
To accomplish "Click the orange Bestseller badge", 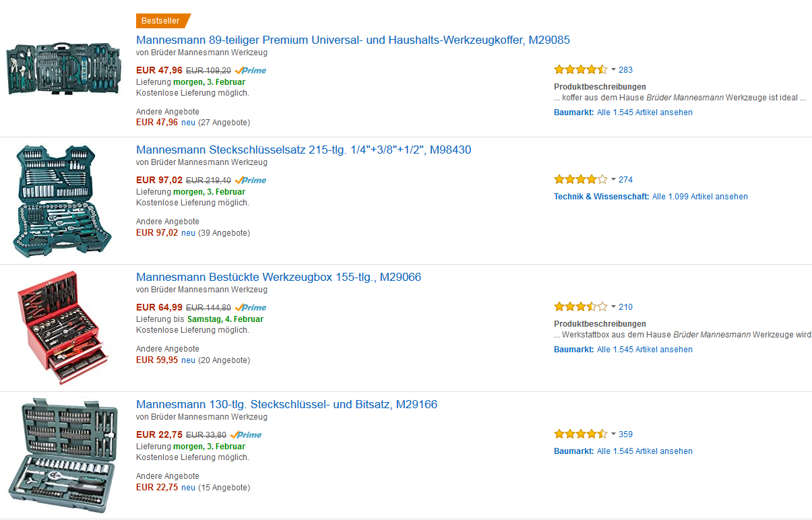I will (161, 21).
